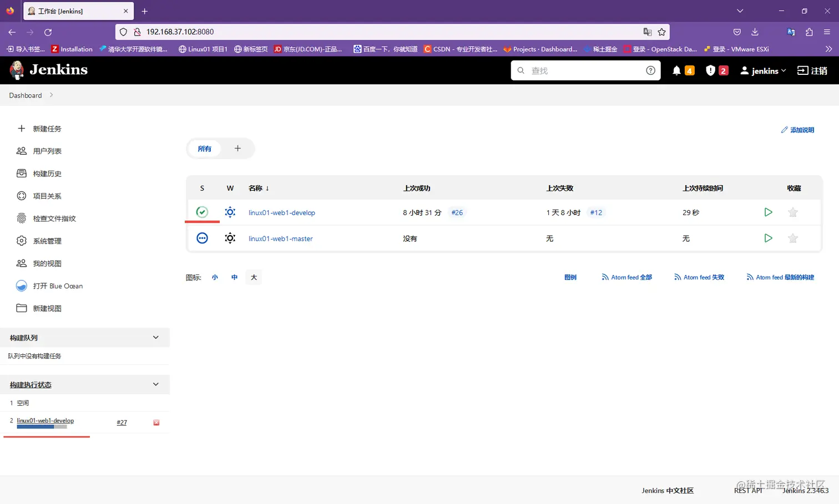The width and height of the screenshot is (839, 504).
Task: Select large (大) icon size
Action: pyautogui.click(x=254, y=277)
